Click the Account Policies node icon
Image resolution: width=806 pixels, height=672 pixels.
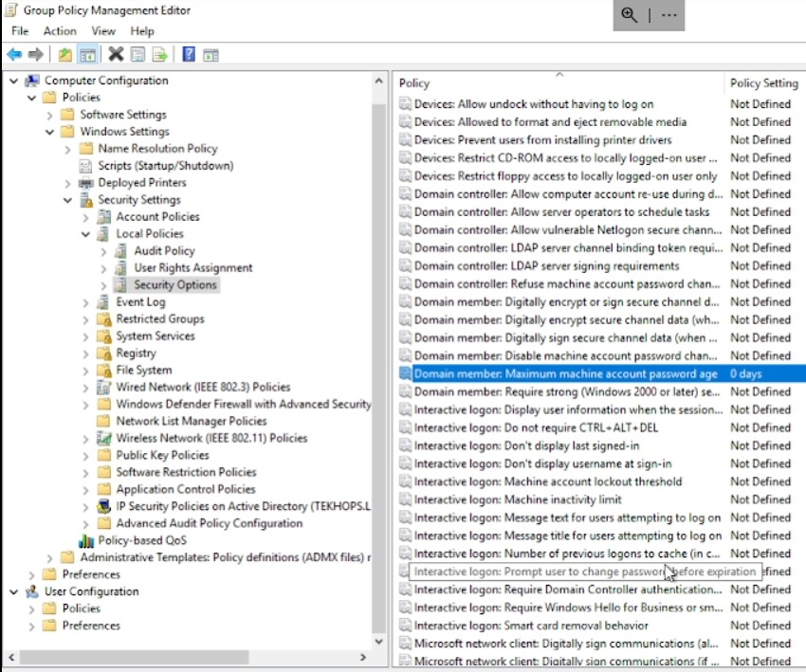point(104,216)
